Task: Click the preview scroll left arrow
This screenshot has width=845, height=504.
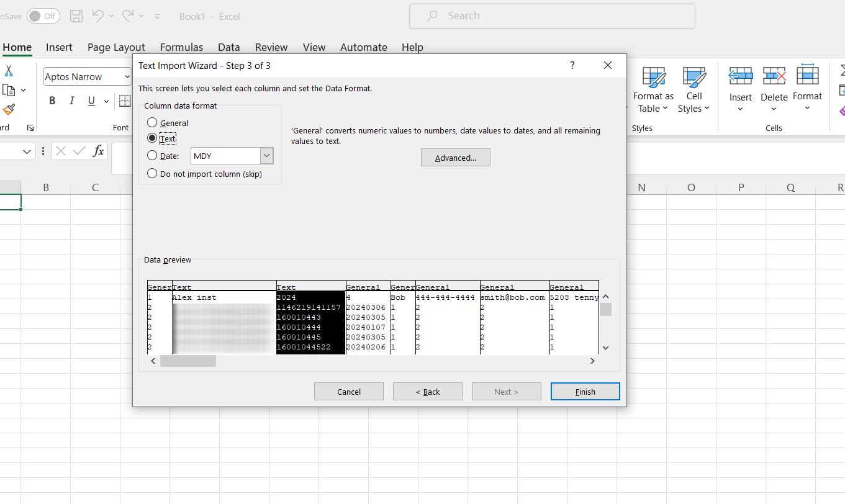Action: click(153, 361)
